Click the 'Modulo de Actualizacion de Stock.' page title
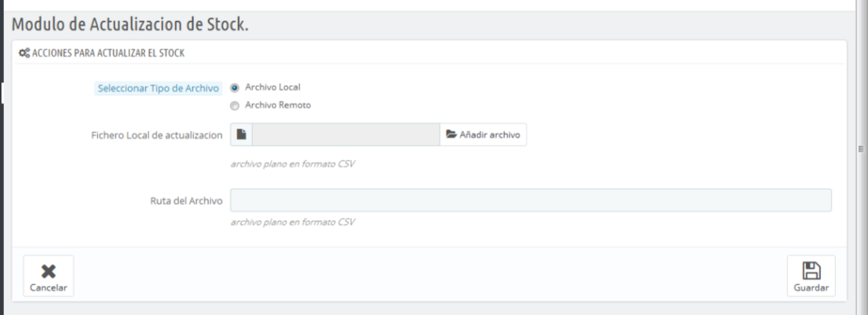 (x=130, y=25)
